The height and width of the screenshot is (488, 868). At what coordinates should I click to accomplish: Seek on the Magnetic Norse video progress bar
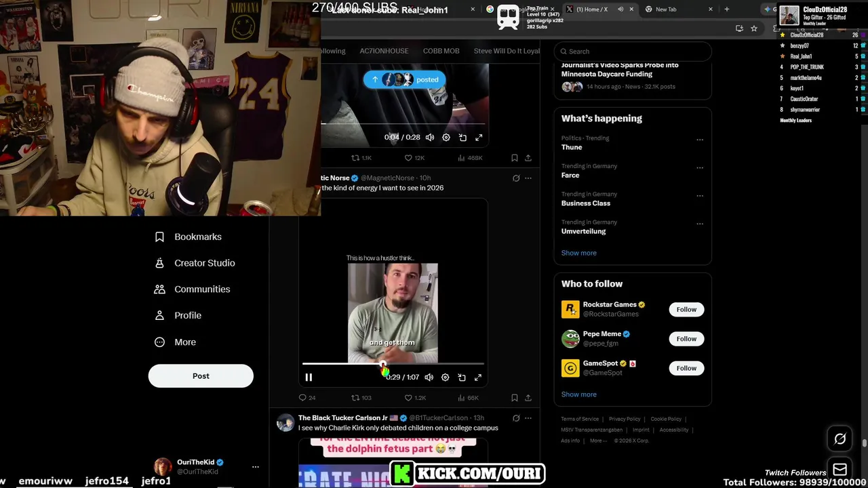tap(393, 365)
